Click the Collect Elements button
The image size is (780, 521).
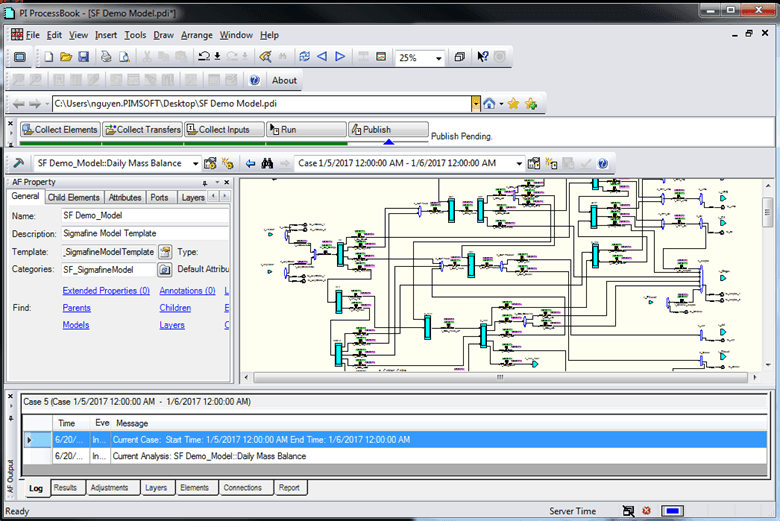(59, 130)
